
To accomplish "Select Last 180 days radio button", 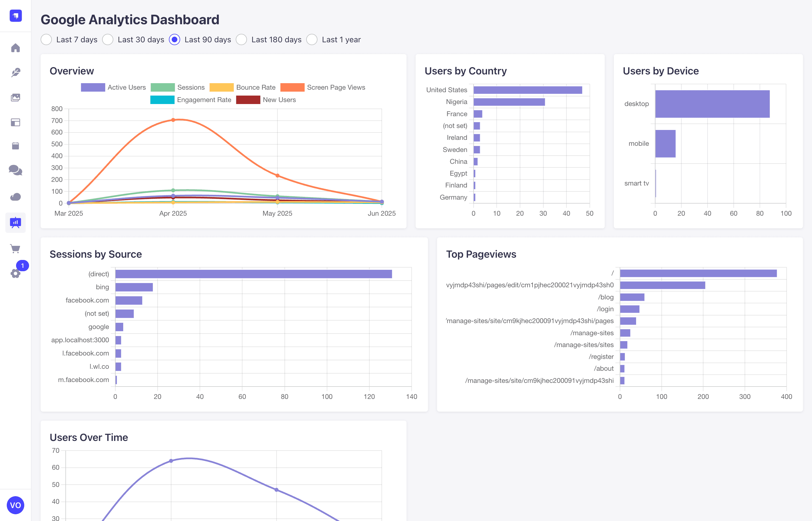I will 242,39.
